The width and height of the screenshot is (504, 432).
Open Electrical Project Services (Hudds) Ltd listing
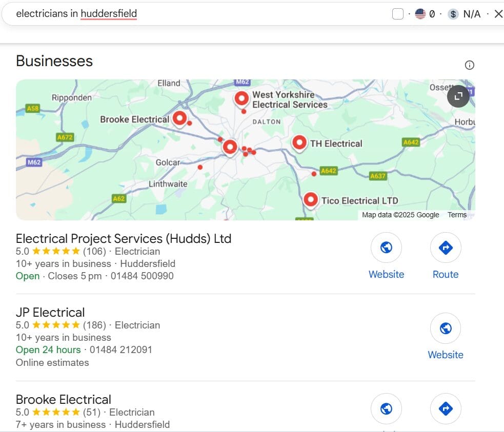(124, 238)
